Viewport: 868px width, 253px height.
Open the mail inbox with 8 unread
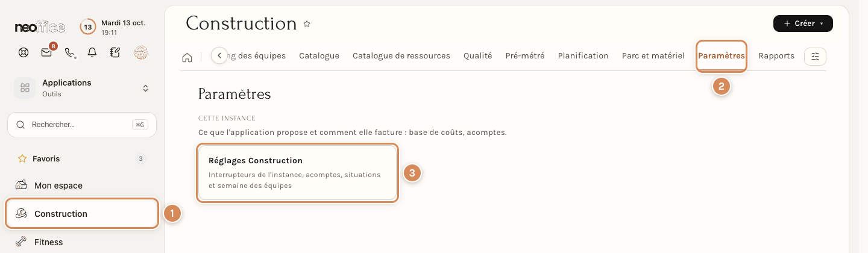click(x=46, y=52)
